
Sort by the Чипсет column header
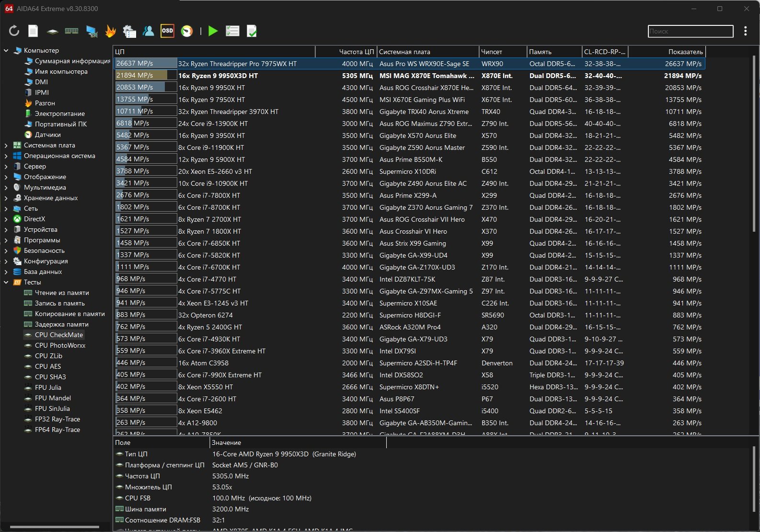[503, 52]
